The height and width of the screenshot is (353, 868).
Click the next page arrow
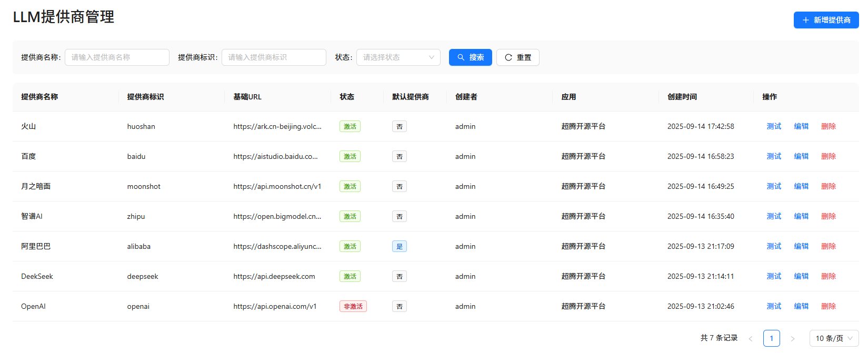coord(792,338)
